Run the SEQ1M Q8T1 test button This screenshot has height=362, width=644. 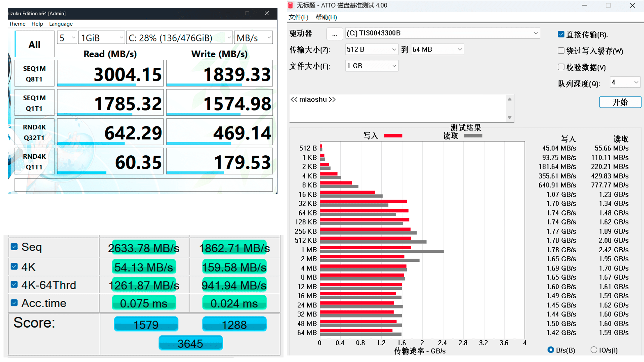(34, 74)
